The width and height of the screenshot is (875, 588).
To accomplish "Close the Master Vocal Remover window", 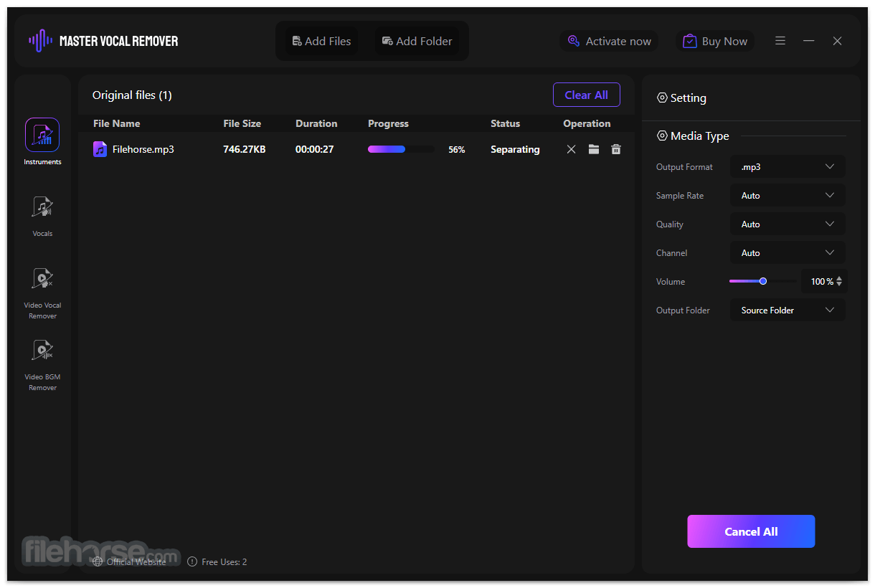I will (x=837, y=41).
